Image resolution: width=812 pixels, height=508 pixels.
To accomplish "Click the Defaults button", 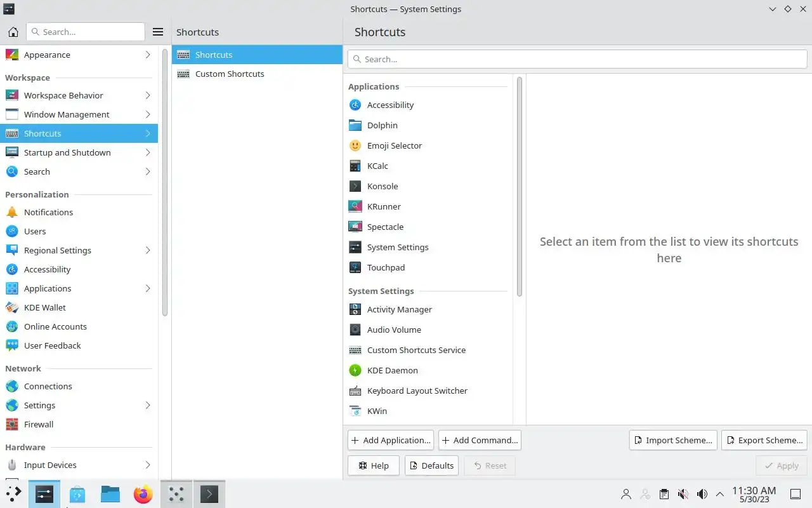I will 432,465.
